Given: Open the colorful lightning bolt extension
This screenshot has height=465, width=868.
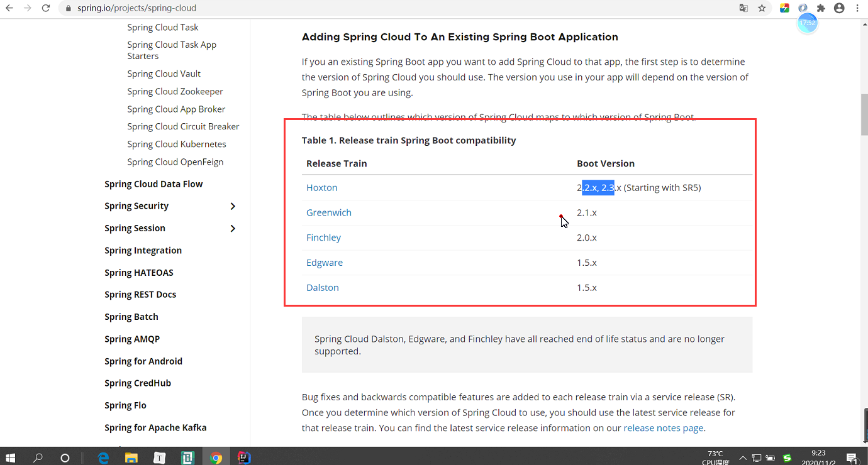Looking at the screenshot, I should pos(784,8).
